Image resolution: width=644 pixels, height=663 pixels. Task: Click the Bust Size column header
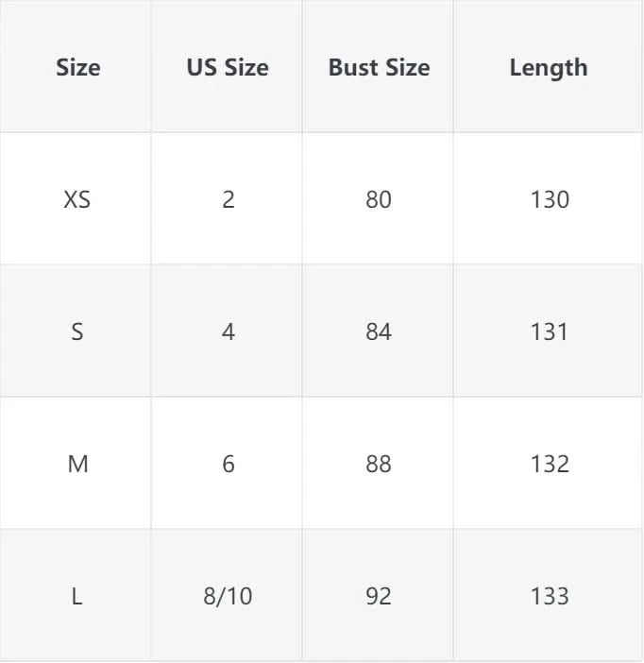[379, 68]
